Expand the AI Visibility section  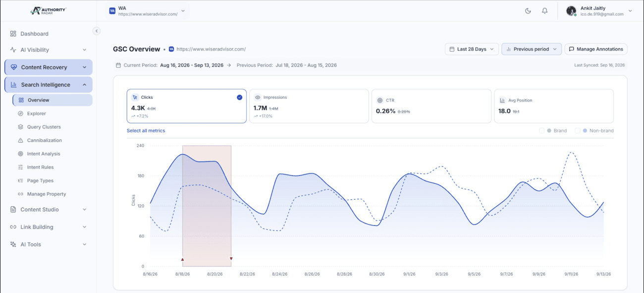point(49,50)
